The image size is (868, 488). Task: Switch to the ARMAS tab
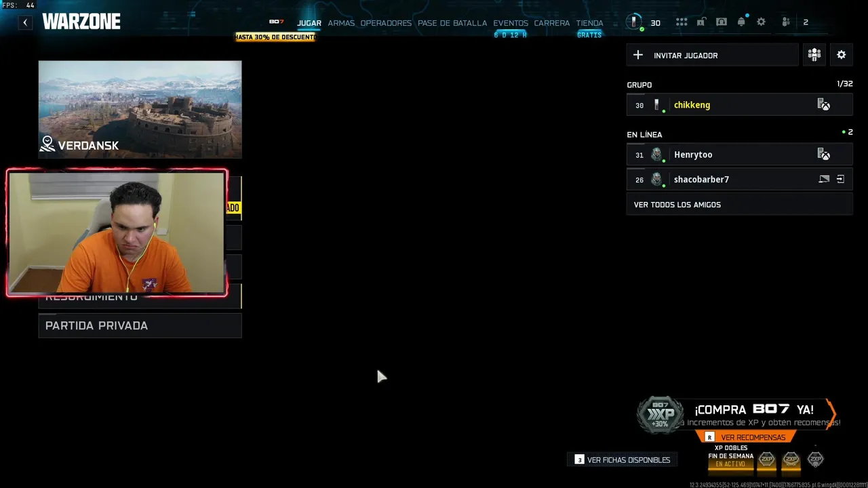point(341,23)
